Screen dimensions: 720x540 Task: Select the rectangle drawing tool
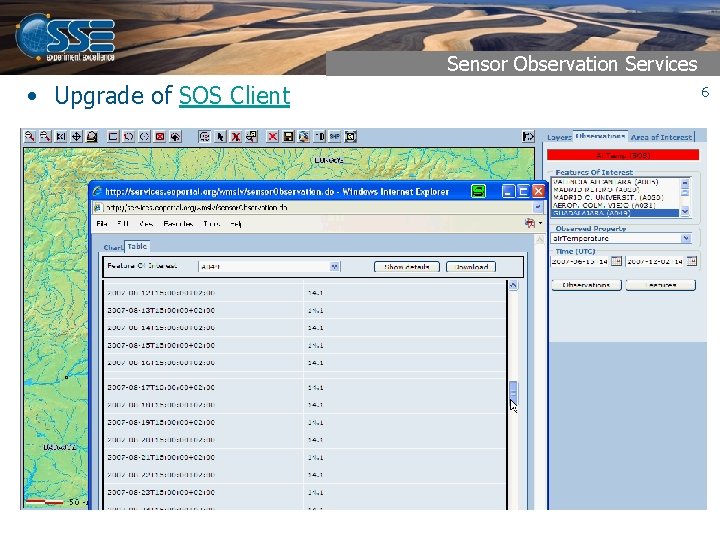coord(113,136)
